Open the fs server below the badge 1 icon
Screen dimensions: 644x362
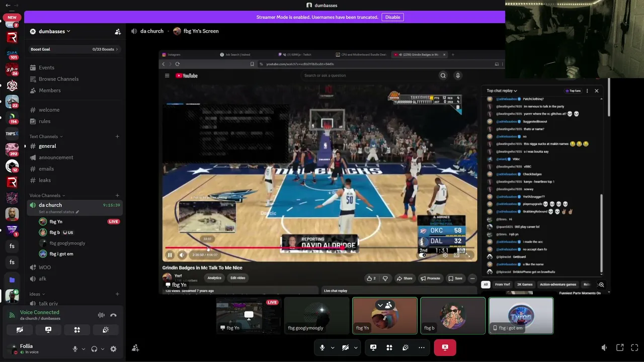(x=12, y=246)
